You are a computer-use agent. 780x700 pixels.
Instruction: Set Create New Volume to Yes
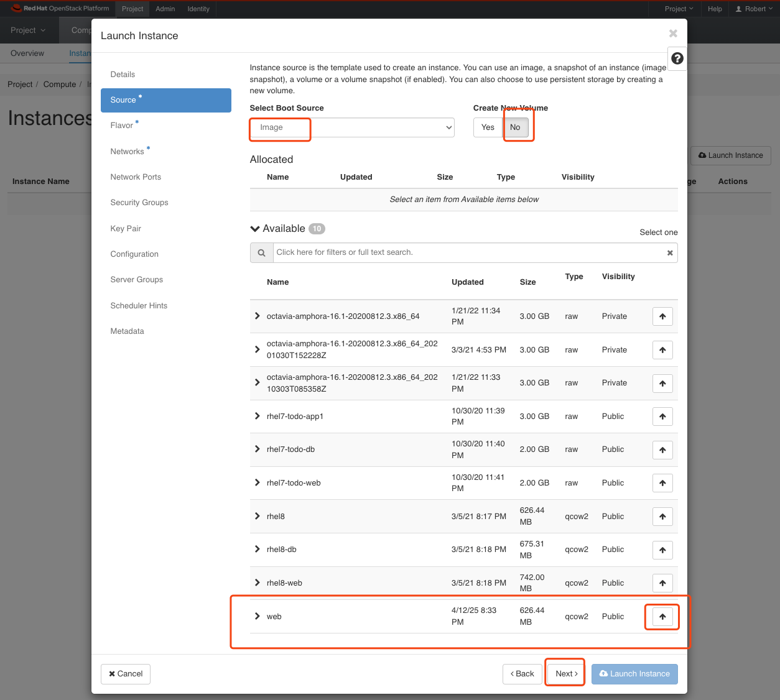pyautogui.click(x=488, y=127)
